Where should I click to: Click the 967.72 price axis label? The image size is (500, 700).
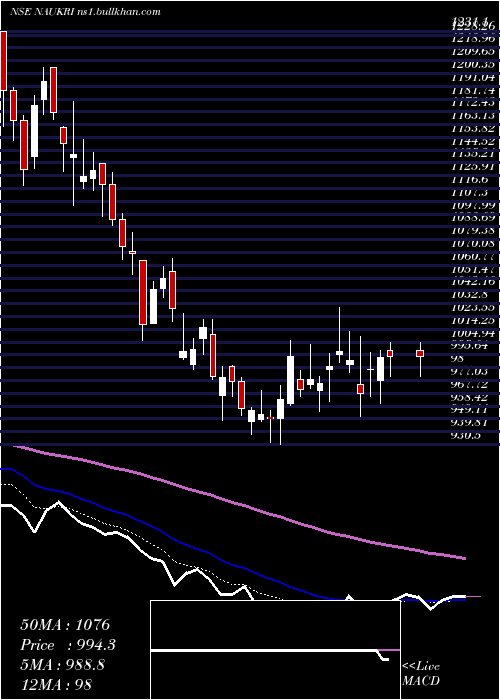(x=470, y=384)
